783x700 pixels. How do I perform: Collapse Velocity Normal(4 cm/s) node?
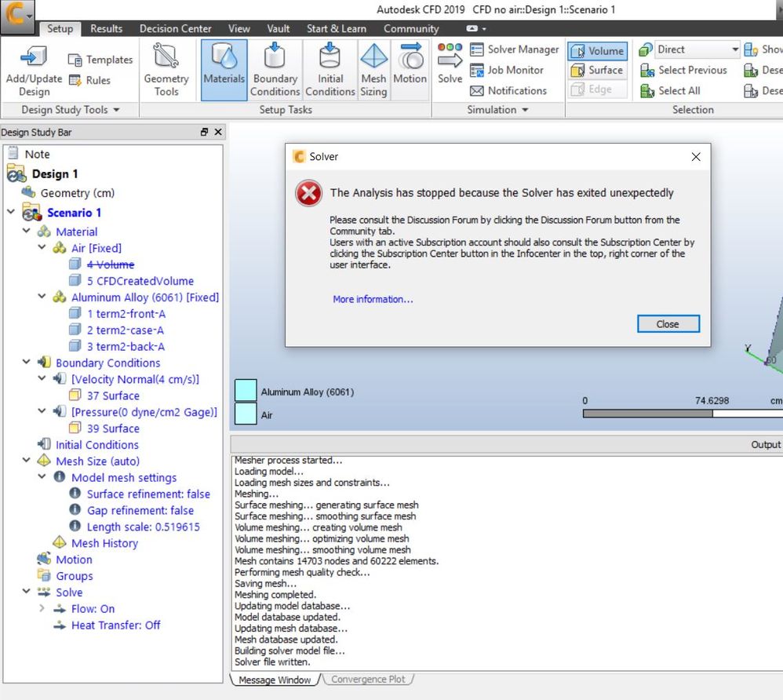[42, 378]
